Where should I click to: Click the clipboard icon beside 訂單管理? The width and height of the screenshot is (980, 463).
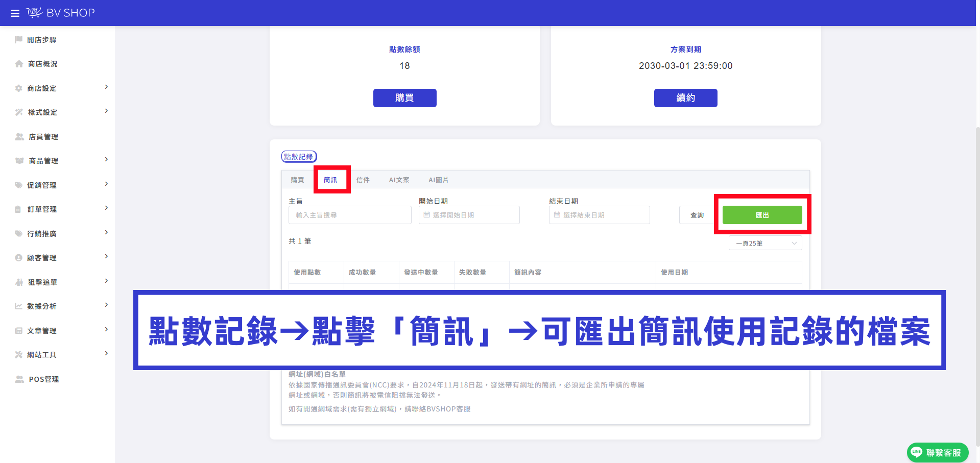pyautogui.click(x=18, y=209)
